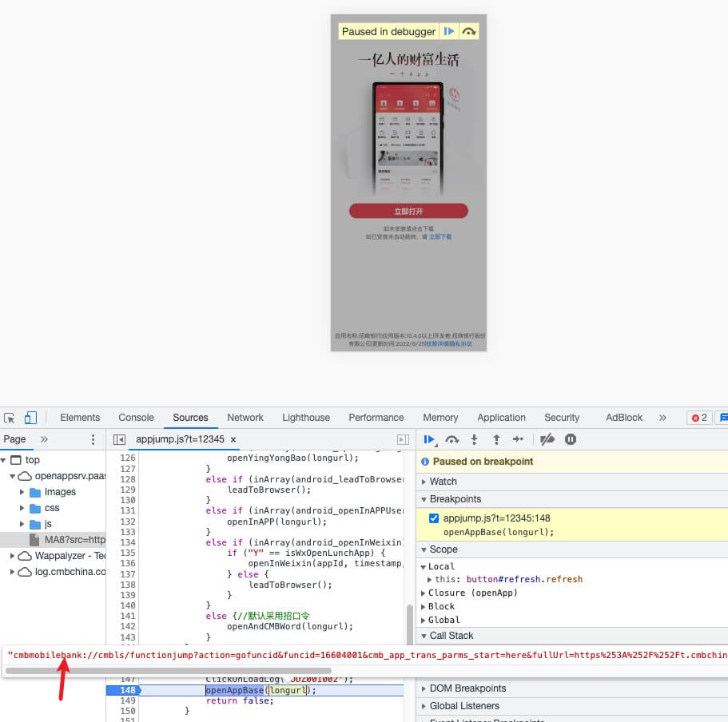Close the appjump.js file tab

click(x=233, y=439)
